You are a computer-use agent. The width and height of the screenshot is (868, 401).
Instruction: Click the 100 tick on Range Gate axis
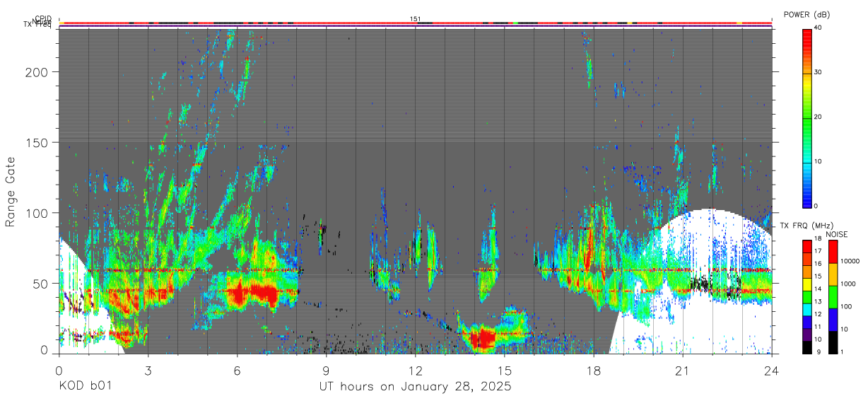pos(38,213)
